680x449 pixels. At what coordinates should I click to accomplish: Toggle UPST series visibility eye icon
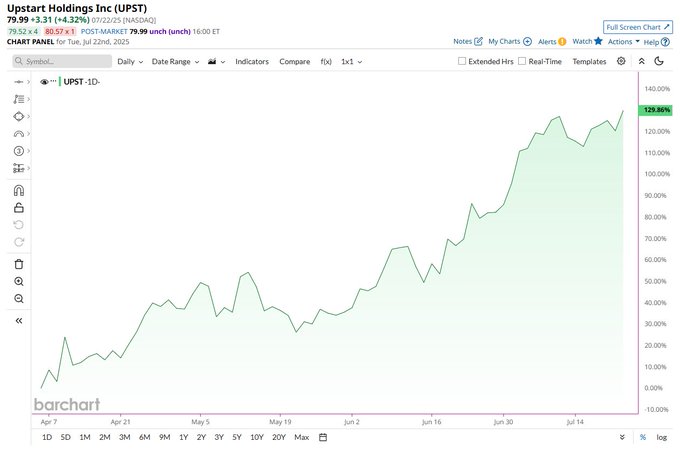pyautogui.click(x=44, y=82)
